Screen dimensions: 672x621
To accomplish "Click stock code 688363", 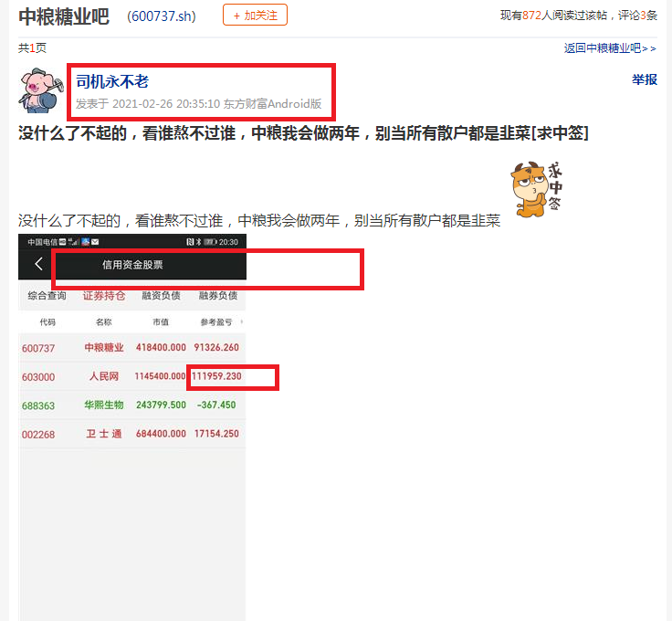I will tap(38, 405).
